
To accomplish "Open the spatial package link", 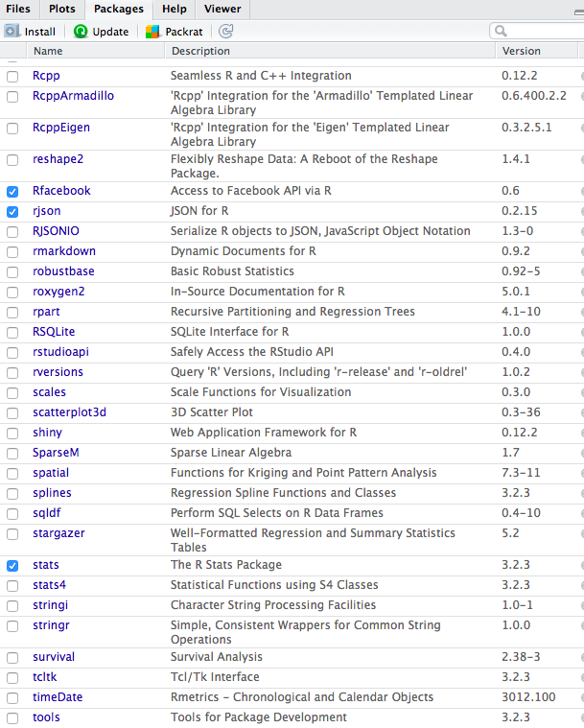I will point(51,473).
